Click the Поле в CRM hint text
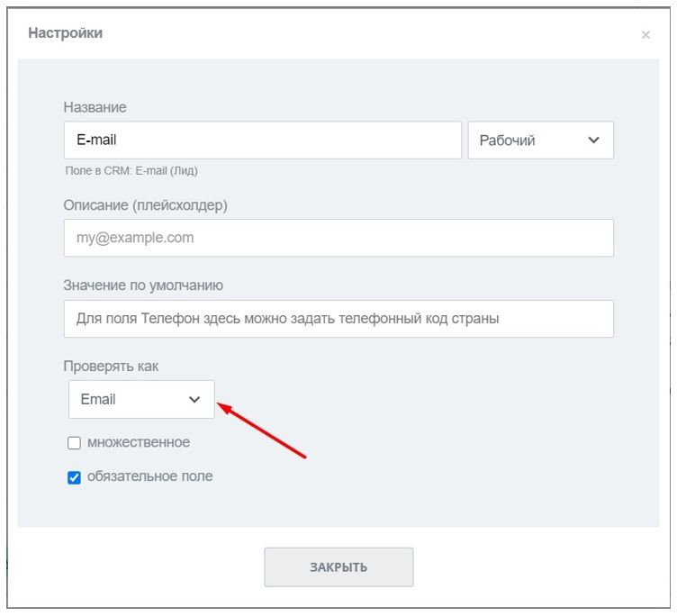The width and height of the screenshot is (677, 616). [x=131, y=170]
